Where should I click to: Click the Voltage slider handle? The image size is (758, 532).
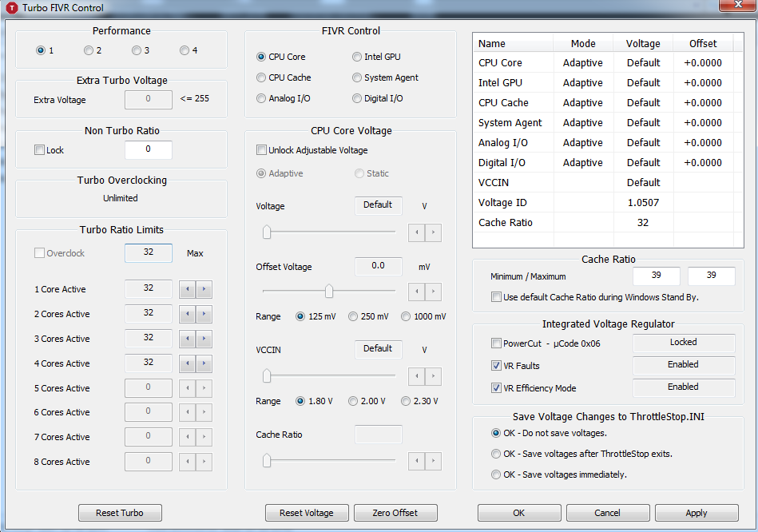[266, 232]
